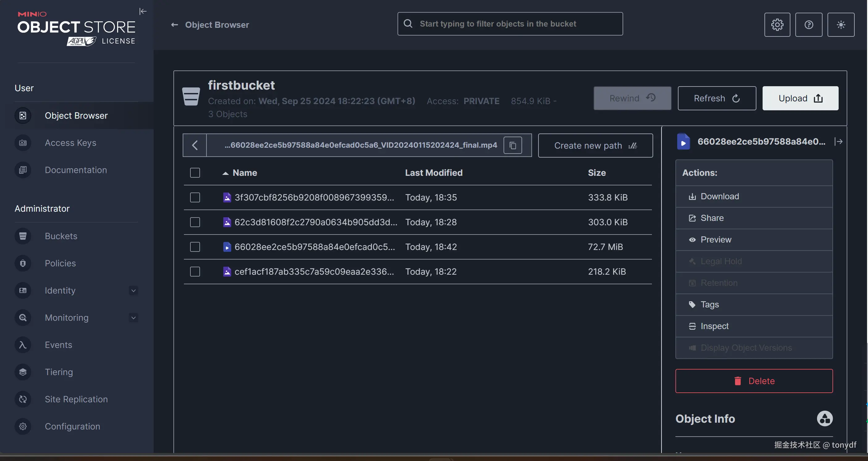Screen dimensions: 868x461
Task: Close the object details panel with the arrow icon
Action: 839,142
